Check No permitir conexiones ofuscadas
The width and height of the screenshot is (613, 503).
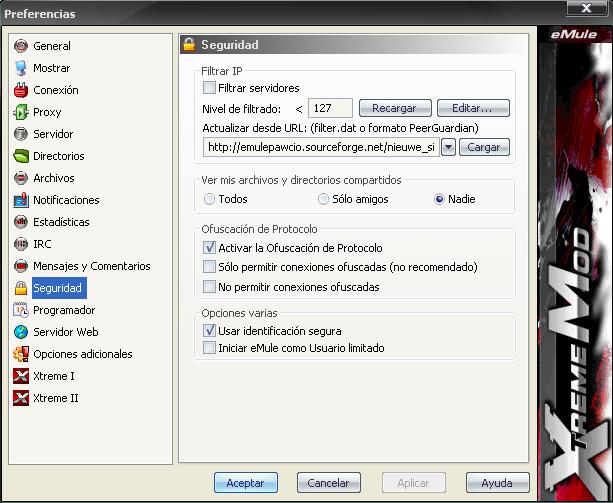pos(209,287)
